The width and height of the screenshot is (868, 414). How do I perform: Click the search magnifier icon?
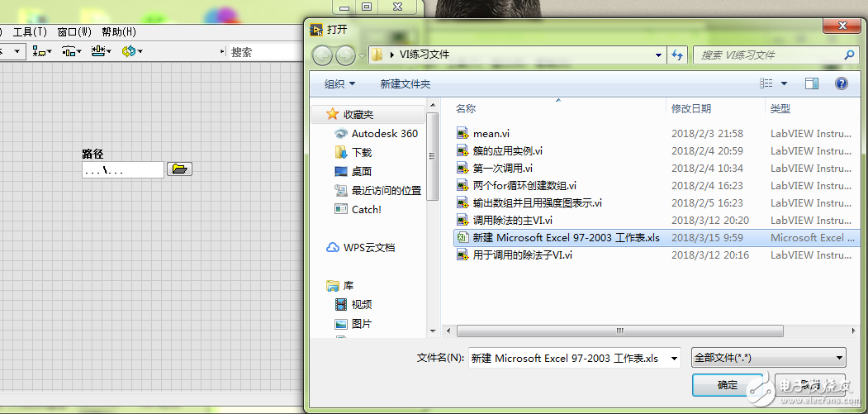coord(849,55)
